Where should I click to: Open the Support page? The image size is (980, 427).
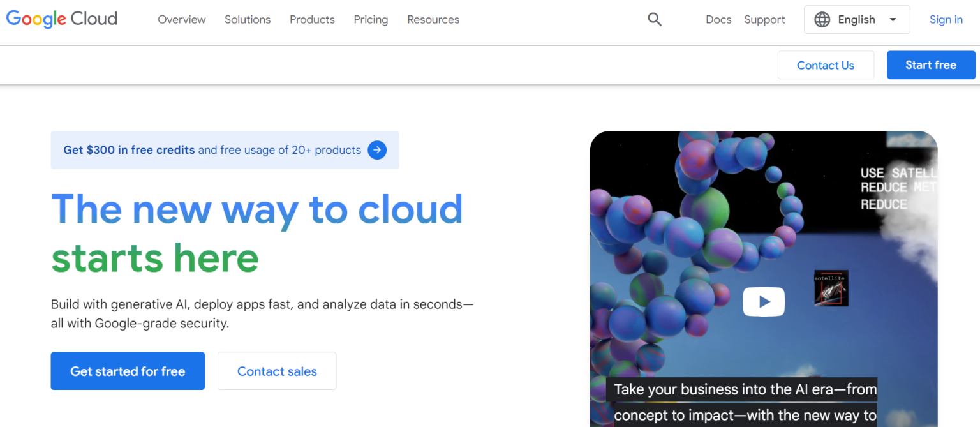pos(764,19)
